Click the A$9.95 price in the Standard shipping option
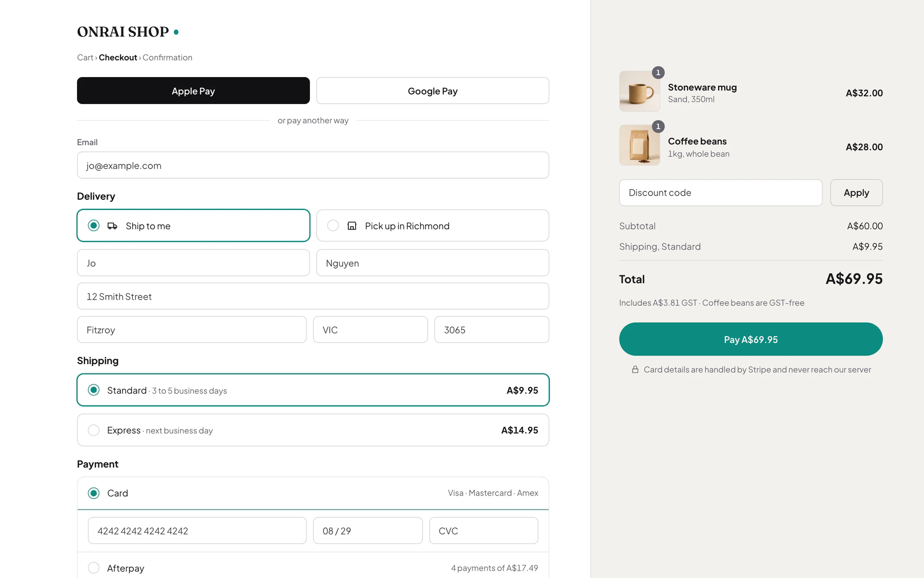This screenshot has height=578, width=924. point(522,390)
